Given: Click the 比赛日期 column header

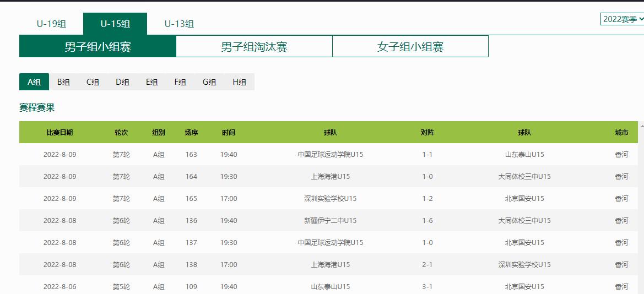Looking at the screenshot, I should [x=60, y=133].
